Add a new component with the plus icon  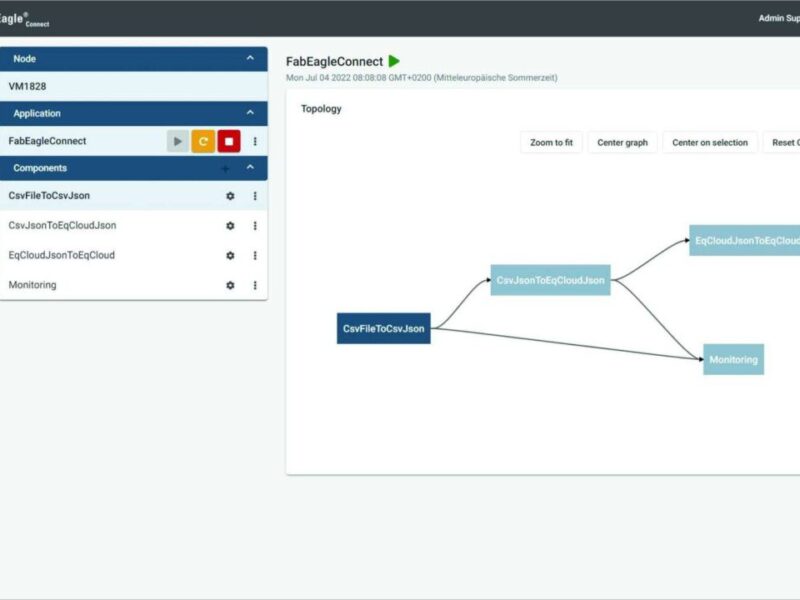[227, 167]
